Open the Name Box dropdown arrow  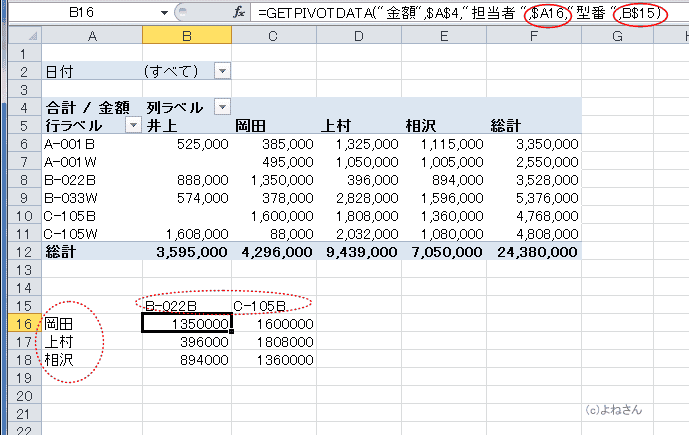point(164,13)
